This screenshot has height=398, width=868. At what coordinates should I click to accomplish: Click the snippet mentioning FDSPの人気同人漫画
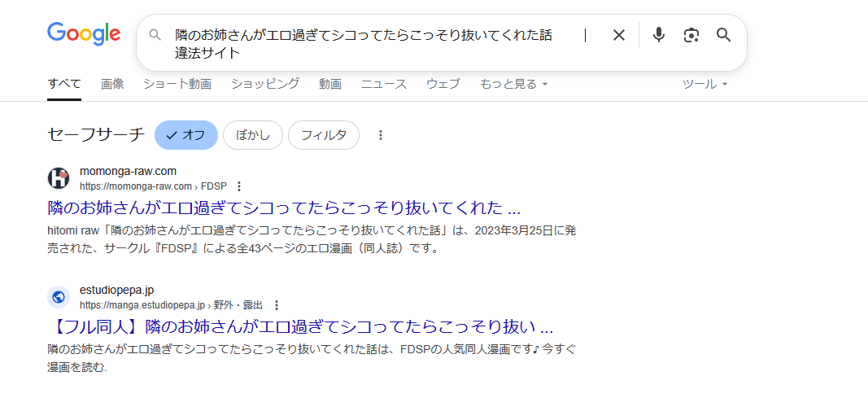tap(312, 358)
